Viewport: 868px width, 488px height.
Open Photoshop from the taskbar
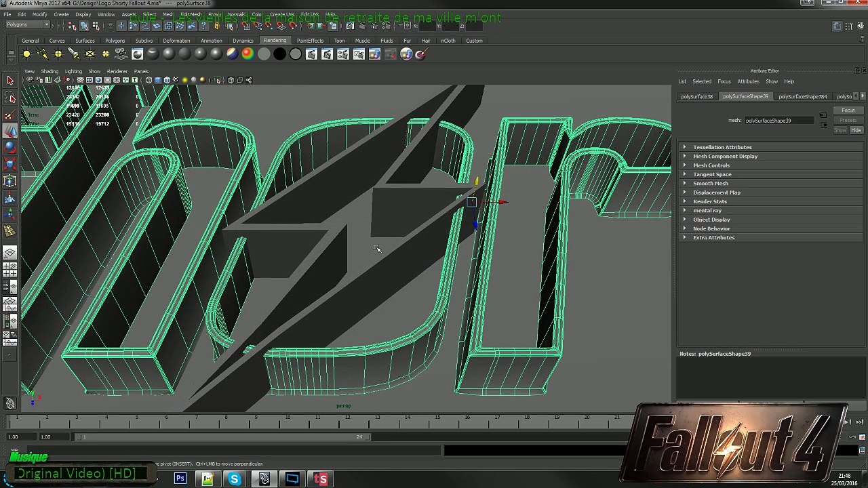tap(180, 479)
